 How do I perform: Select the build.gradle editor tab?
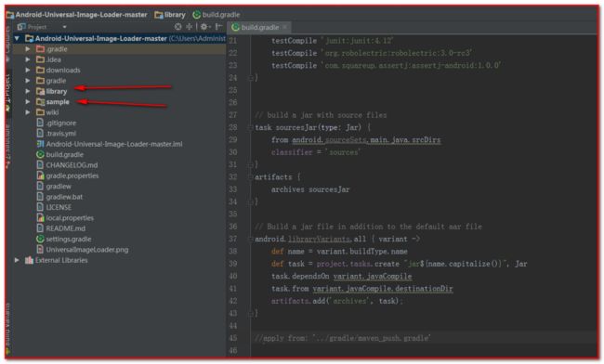pos(260,27)
